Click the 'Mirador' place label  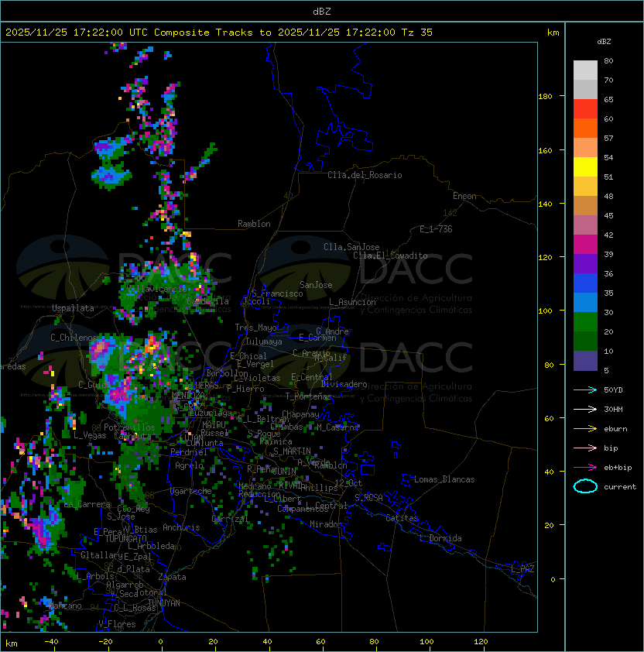point(327,524)
